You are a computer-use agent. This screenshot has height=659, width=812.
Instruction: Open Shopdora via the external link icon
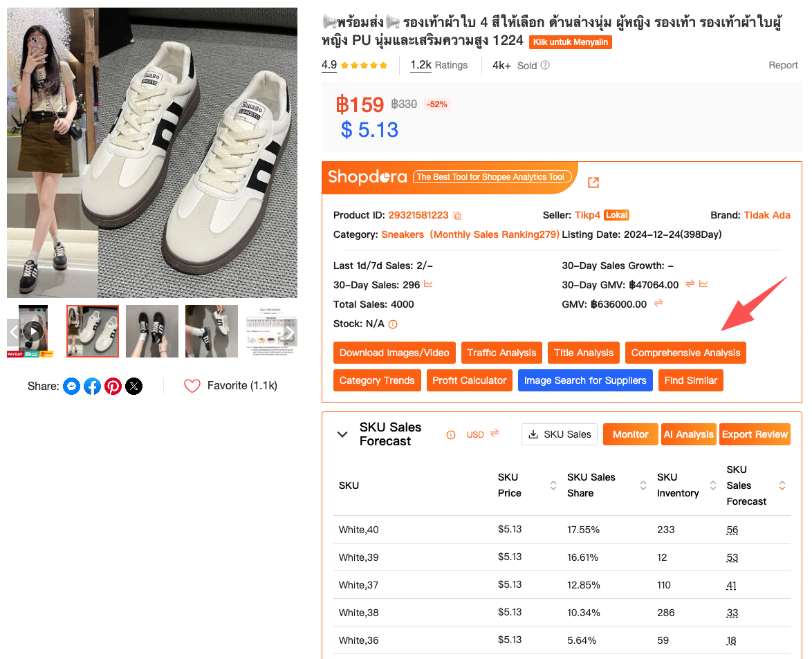[593, 183]
